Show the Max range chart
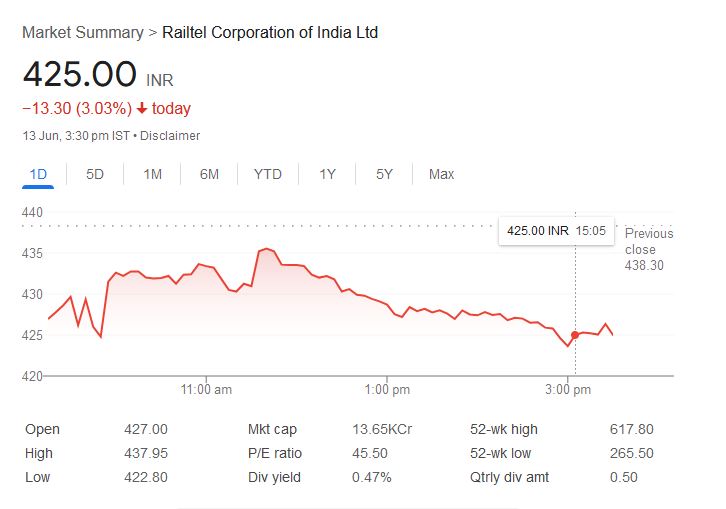726x509 pixels. (441, 174)
